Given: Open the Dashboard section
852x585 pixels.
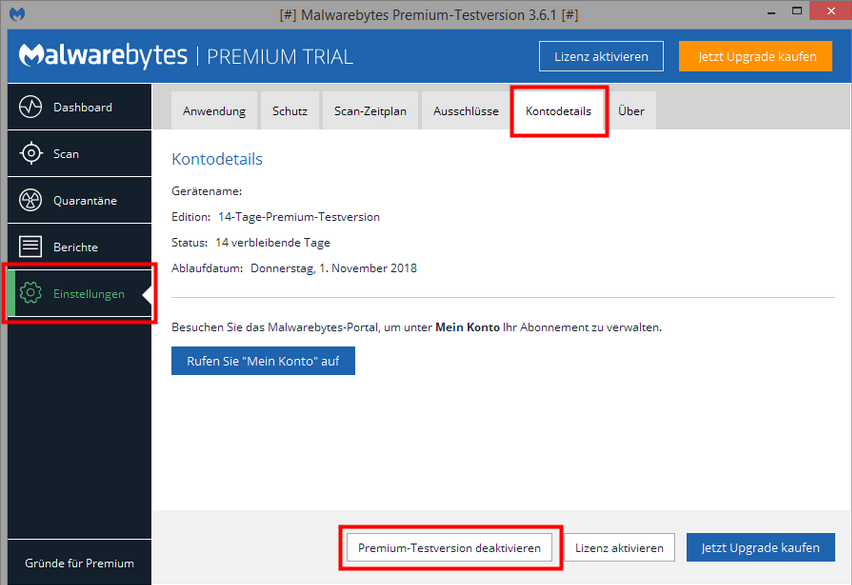Looking at the screenshot, I should coord(79,107).
